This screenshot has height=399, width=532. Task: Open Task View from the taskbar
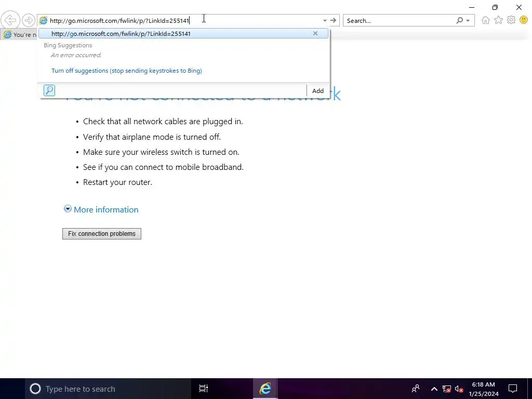pos(204,389)
